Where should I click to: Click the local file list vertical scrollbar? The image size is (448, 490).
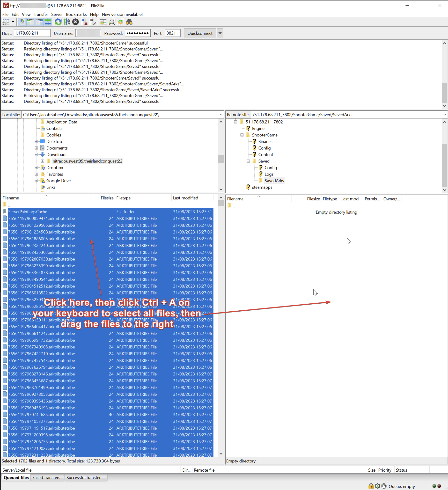(x=221, y=316)
